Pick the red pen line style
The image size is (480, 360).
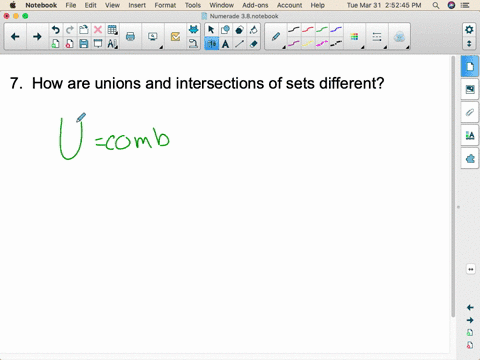(308, 30)
